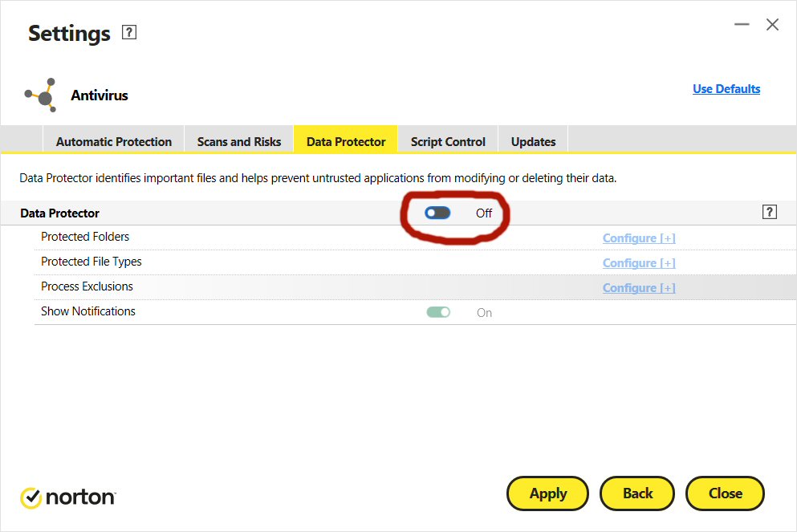The height and width of the screenshot is (532, 797).
Task: Click the Apply button
Action: click(548, 493)
